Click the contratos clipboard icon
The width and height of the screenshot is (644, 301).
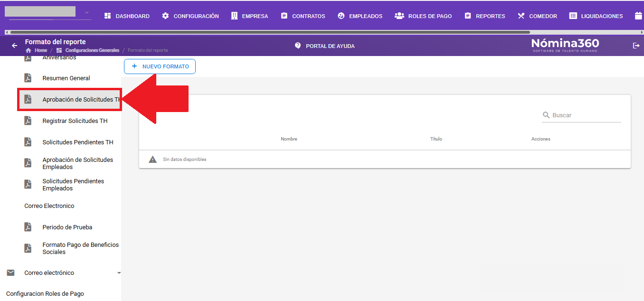[284, 16]
